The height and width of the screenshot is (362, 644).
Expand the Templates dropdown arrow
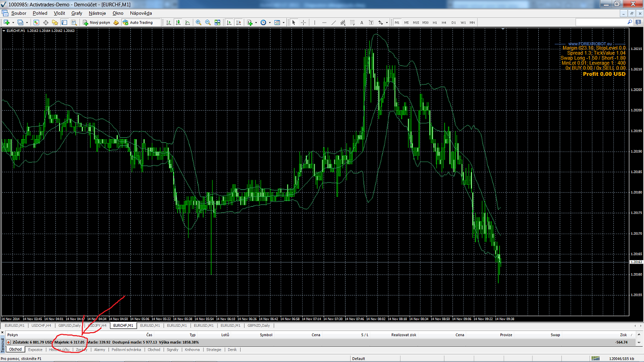pyautogui.click(x=284, y=22)
